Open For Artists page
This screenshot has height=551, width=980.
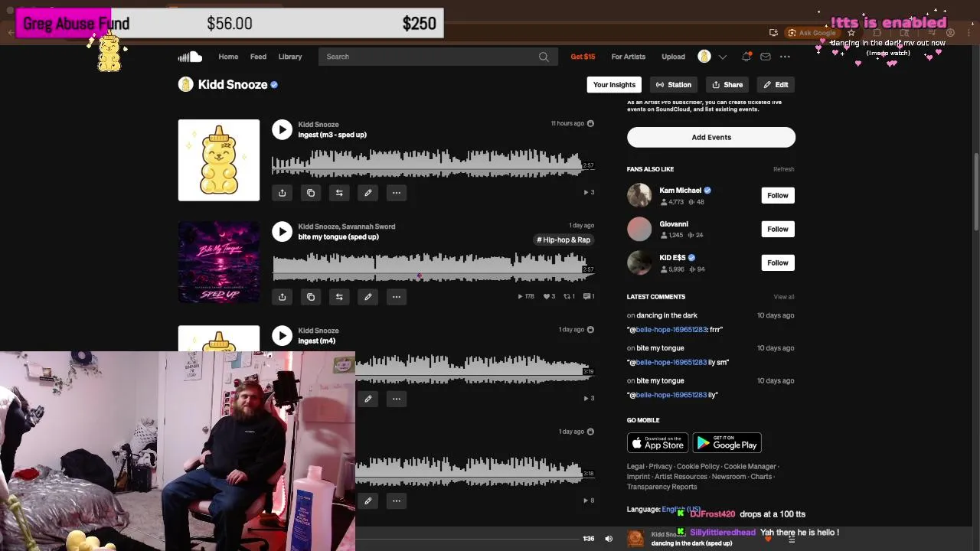[629, 57]
